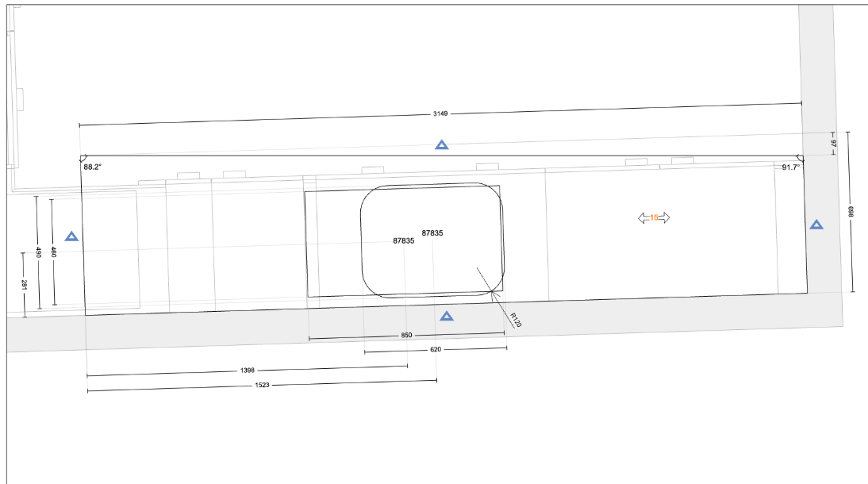Click the 1523 dimension text

[x=262, y=384]
